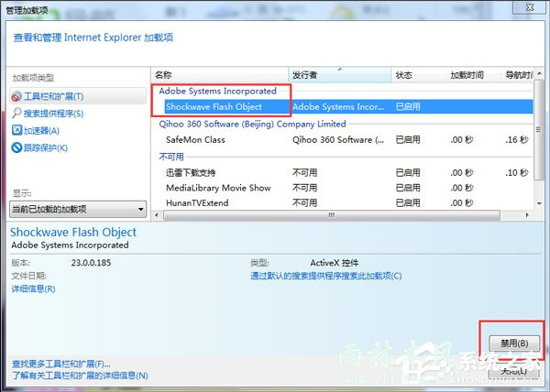Sort the list by the 加载时间 column header
This screenshot has height=392, width=550.
coord(473,75)
